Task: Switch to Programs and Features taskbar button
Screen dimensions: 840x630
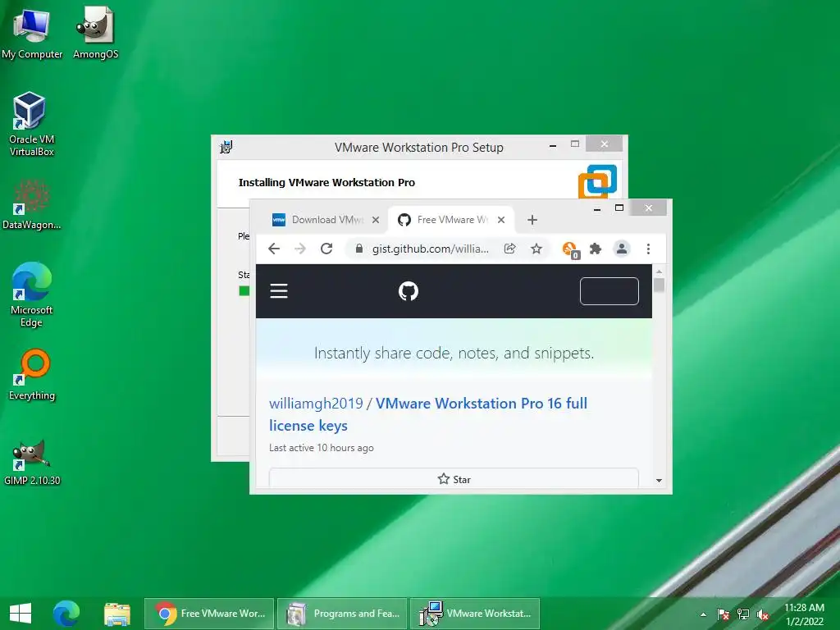Action: coord(342,614)
